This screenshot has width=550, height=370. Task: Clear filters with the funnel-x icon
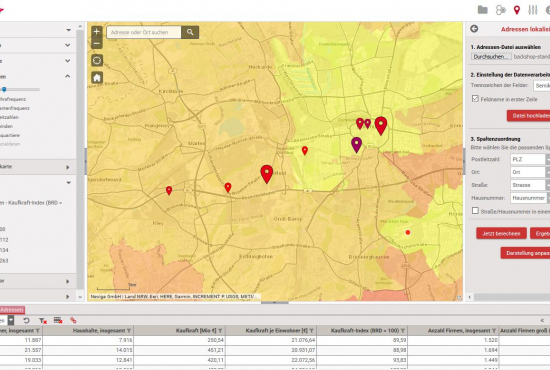point(43,320)
